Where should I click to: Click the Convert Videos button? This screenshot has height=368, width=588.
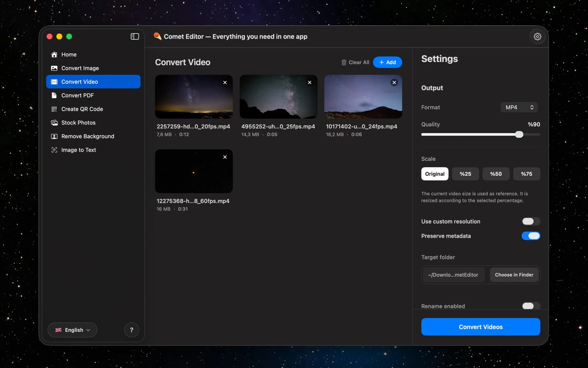[480, 327]
